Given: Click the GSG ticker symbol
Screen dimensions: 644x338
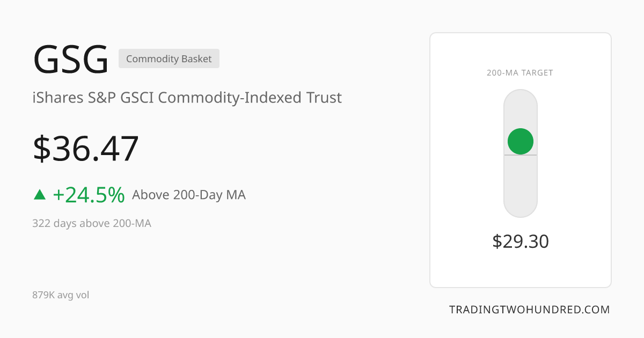Looking at the screenshot, I should [x=71, y=59].
